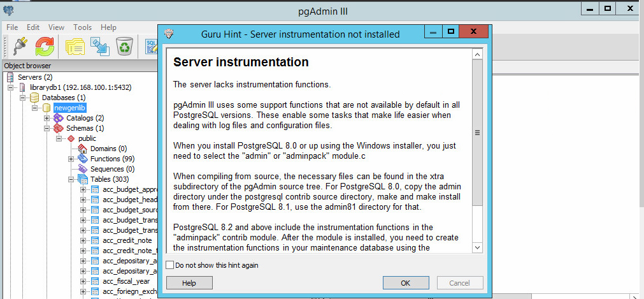Click the Create new object icon
The width and height of the screenshot is (644, 299).
click(x=99, y=46)
